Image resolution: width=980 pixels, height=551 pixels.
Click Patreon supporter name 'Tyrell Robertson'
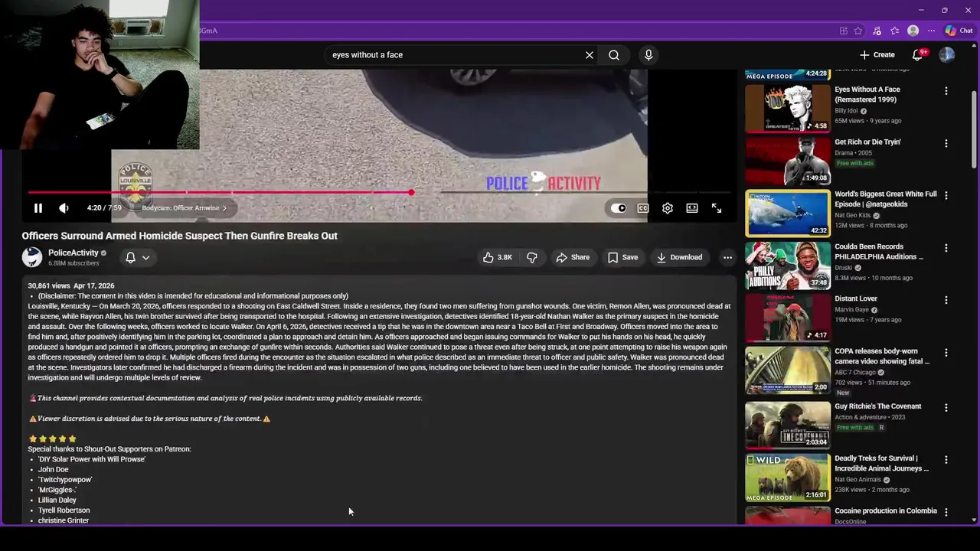click(x=64, y=510)
